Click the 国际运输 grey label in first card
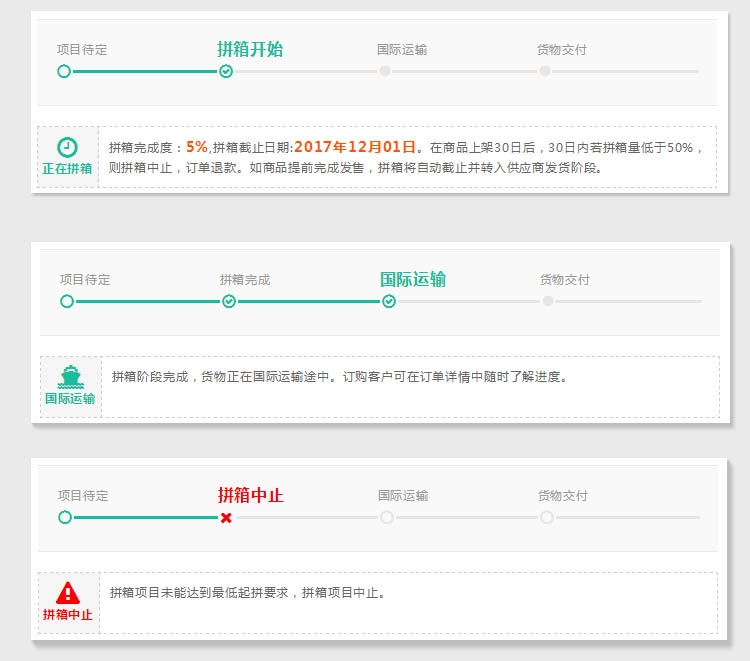Image resolution: width=750 pixels, height=661 pixels. click(x=402, y=50)
